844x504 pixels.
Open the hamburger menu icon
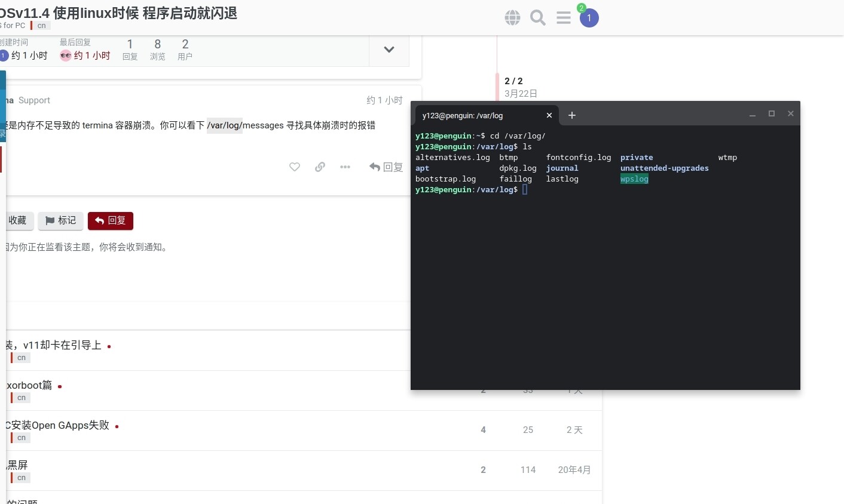point(564,18)
